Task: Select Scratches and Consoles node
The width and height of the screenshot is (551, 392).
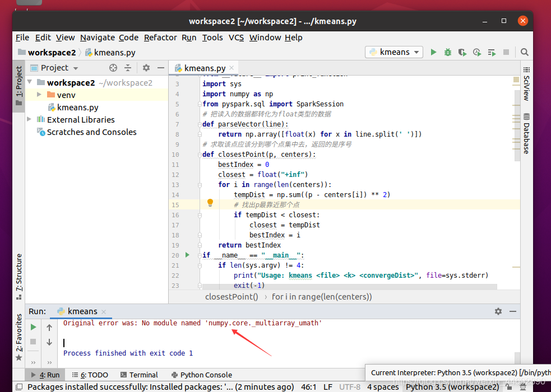Action: coord(92,132)
